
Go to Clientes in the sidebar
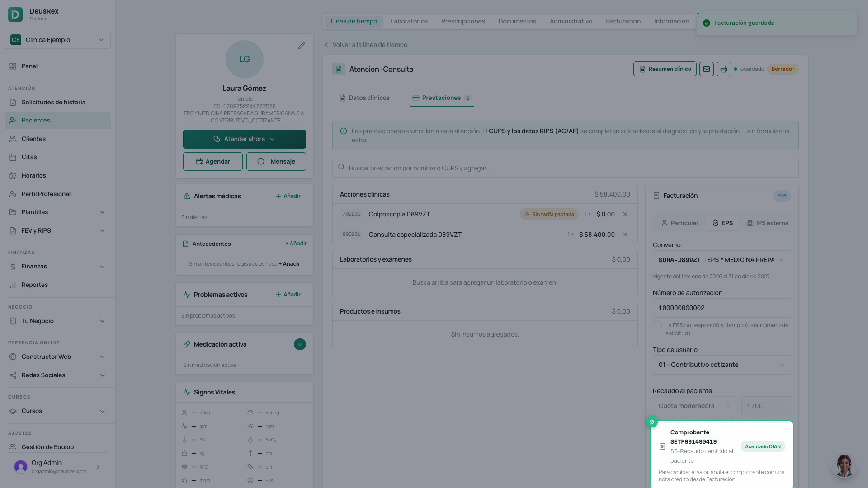pyautogui.click(x=57, y=139)
